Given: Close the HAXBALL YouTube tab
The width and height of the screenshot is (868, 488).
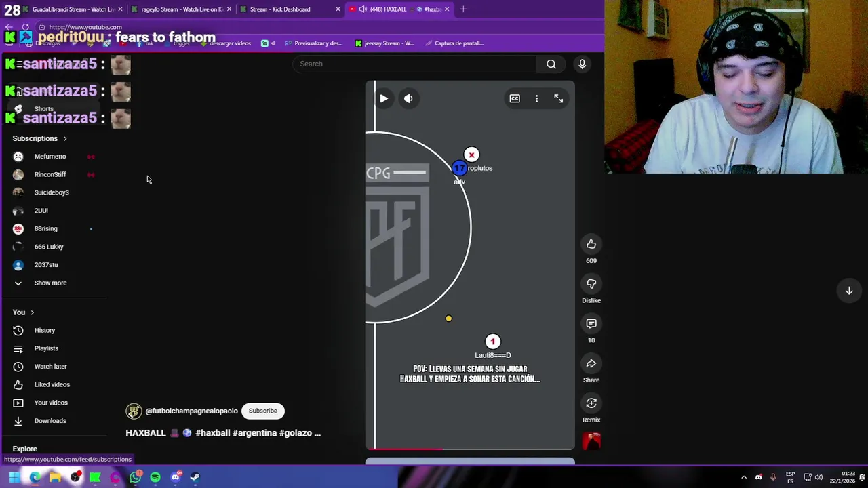Looking at the screenshot, I should 447,9.
